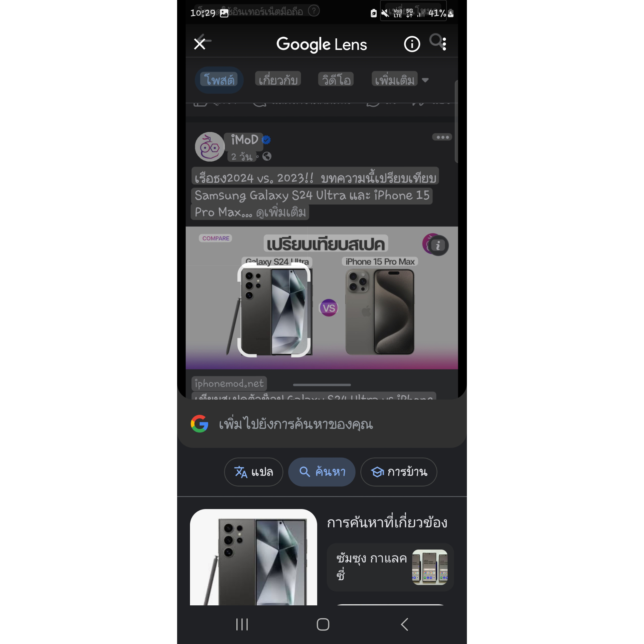Tap the iPhone 15 Pro Max picture
This screenshot has width=644, height=644.
coord(380,312)
